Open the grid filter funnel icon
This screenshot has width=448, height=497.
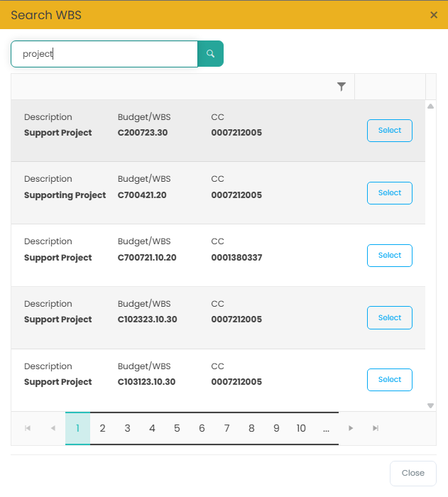342,87
